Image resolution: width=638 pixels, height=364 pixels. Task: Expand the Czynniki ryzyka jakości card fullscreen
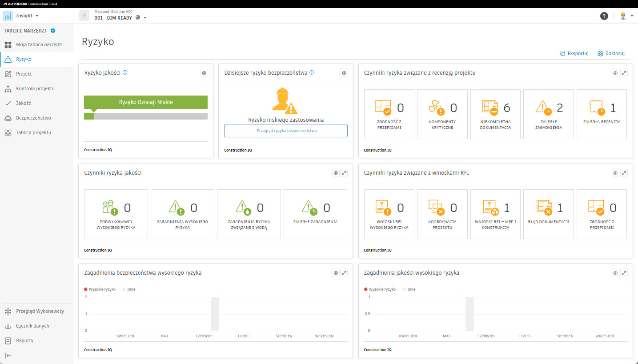344,173
